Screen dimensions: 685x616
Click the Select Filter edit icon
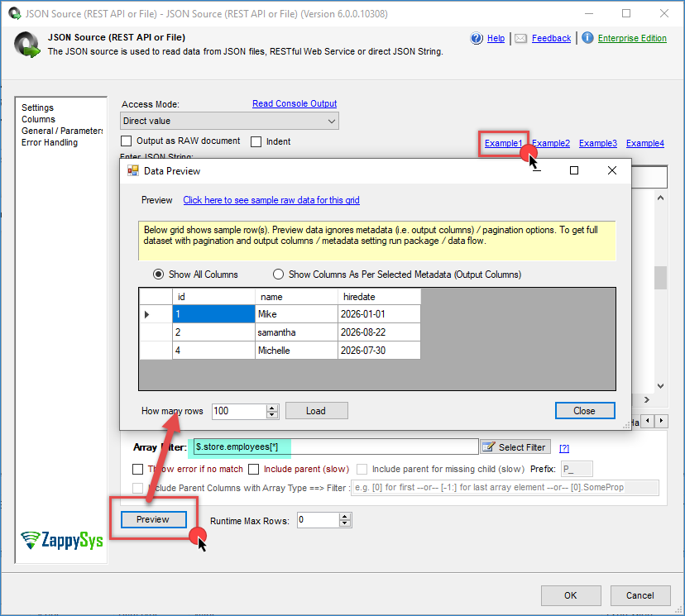[488, 446]
